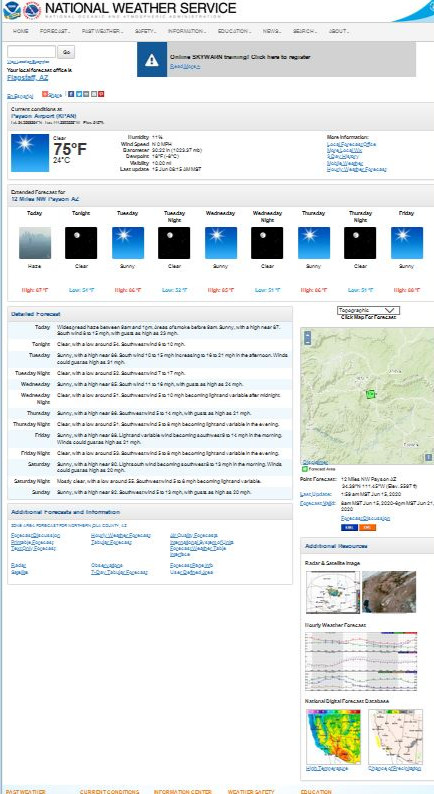The width and height of the screenshot is (434, 794).
Task: Open the 12 Miles NW Payson AZ link
Action: click(45, 200)
